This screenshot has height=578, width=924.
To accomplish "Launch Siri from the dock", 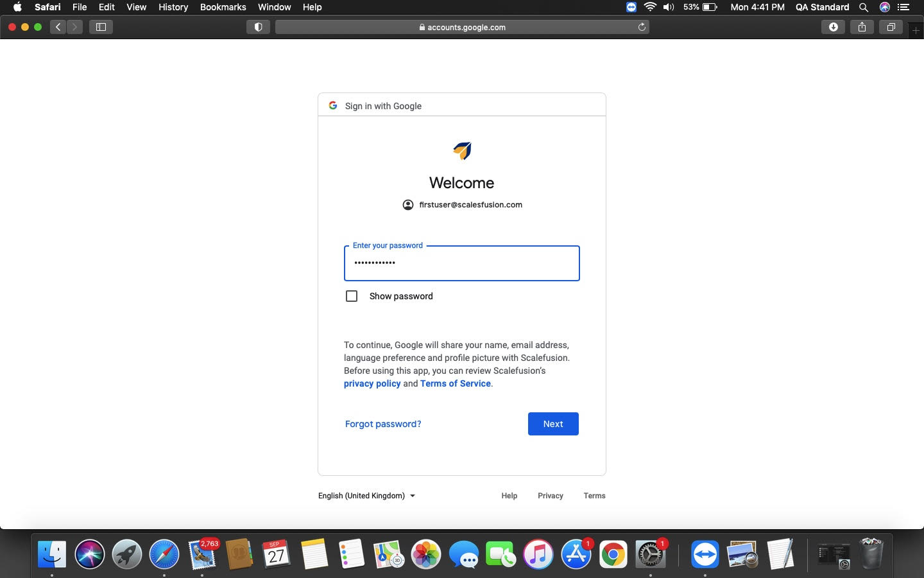I will coord(89,554).
